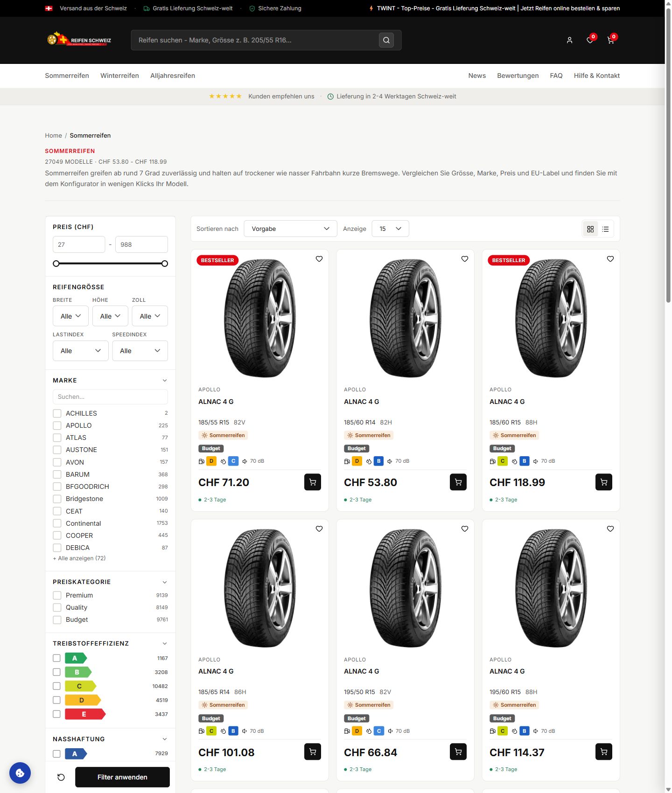Screen dimensions: 672x793
Task: Switch to grid view layout
Action: 590,229
